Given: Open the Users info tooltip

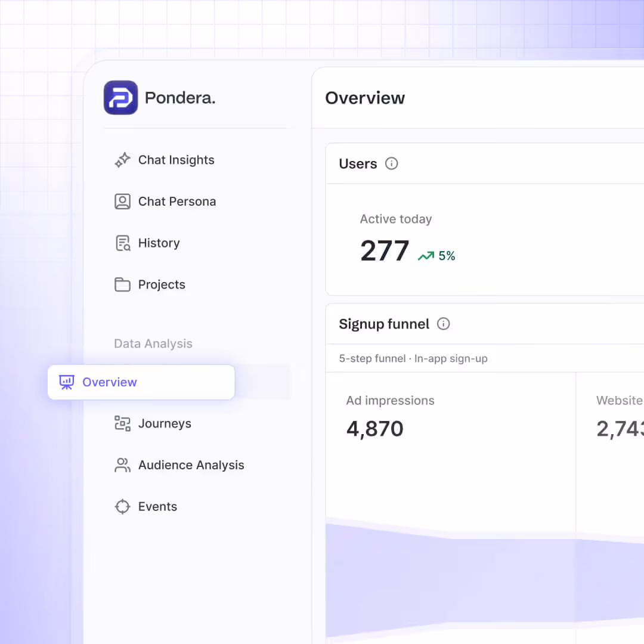Looking at the screenshot, I should click(x=392, y=163).
